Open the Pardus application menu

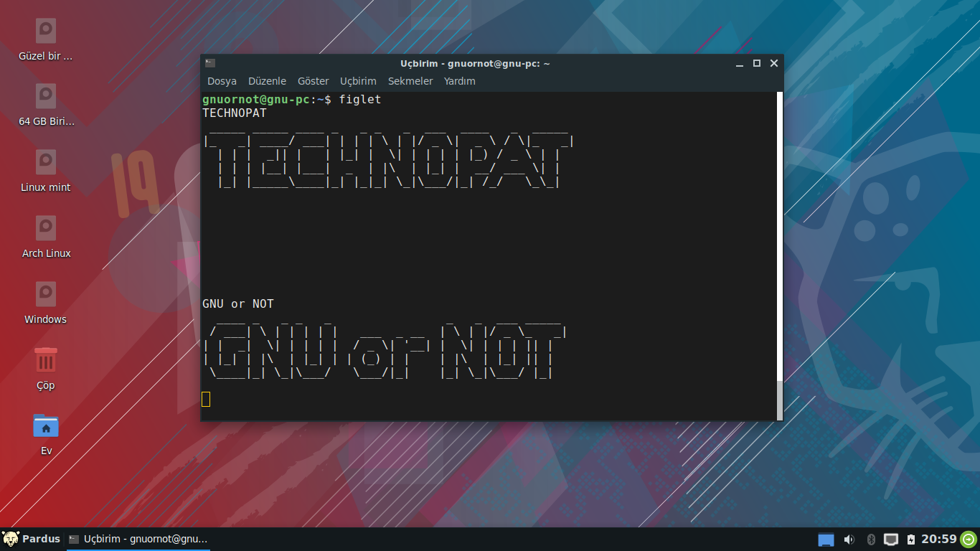click(32, 539)
